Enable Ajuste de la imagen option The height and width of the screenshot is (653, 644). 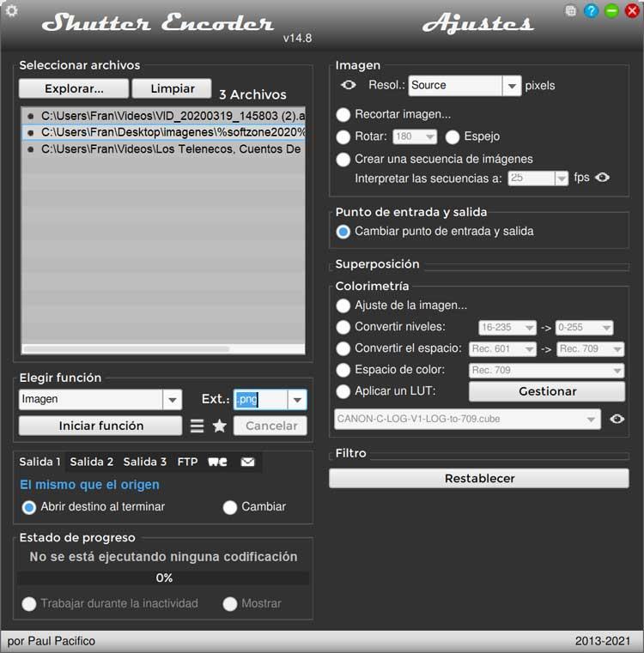click(x=343, y=305)
